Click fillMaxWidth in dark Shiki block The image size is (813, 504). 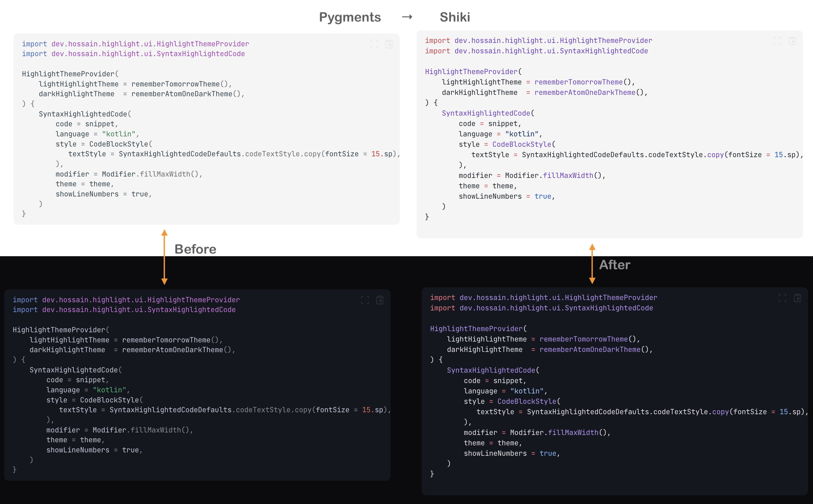coord(573,433)
